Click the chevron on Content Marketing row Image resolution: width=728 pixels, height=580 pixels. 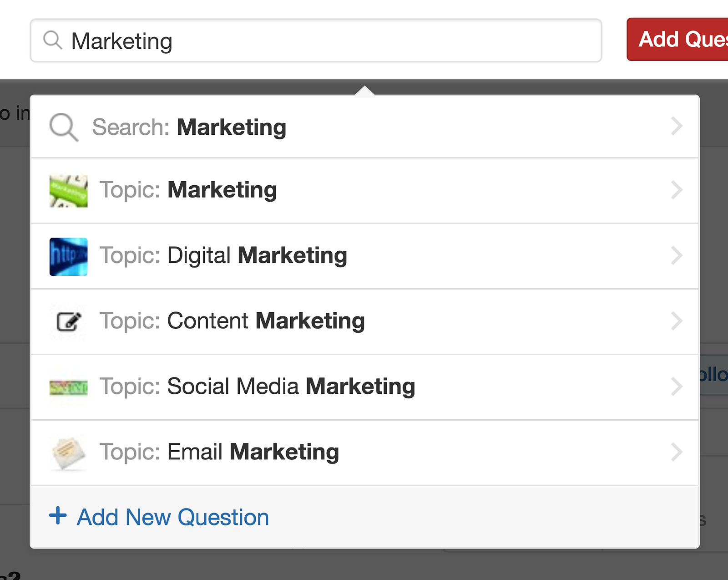pyautogui.click(x=677, y=321)
